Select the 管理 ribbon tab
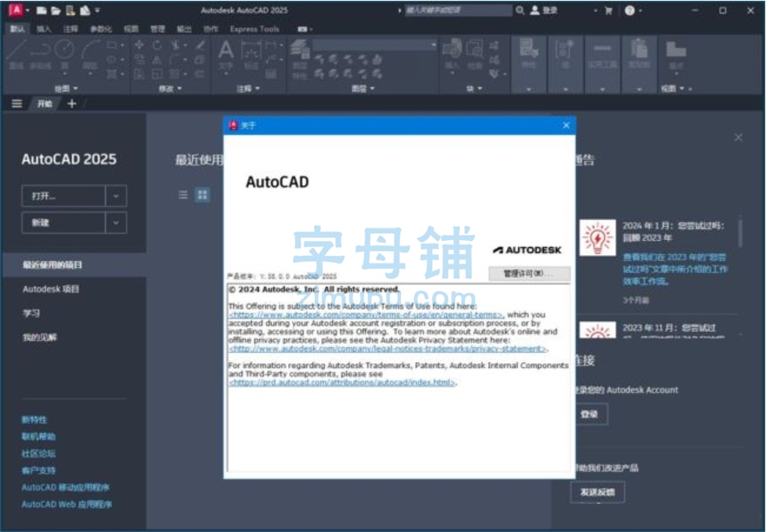The image size is (766, 532). [157, 29]
